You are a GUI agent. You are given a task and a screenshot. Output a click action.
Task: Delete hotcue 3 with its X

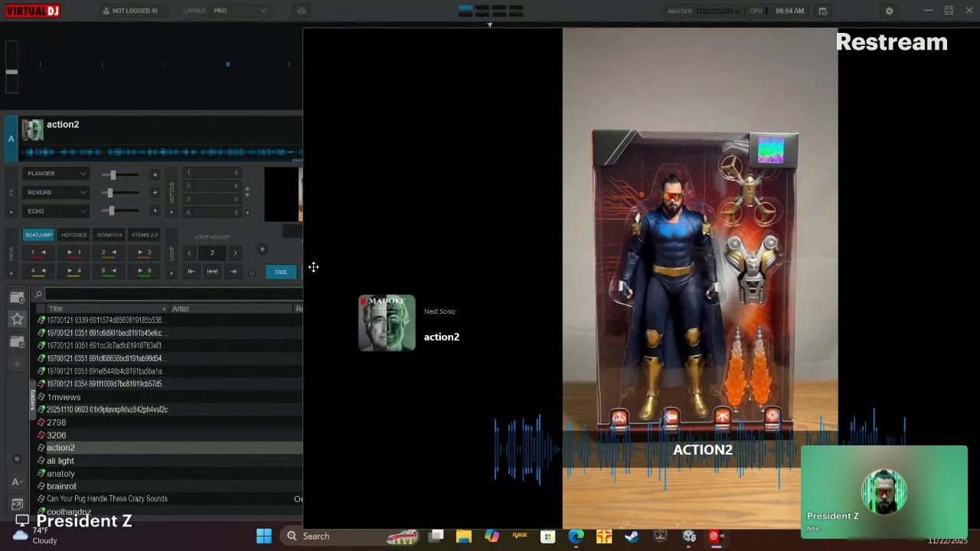click(x=236, y=199)
